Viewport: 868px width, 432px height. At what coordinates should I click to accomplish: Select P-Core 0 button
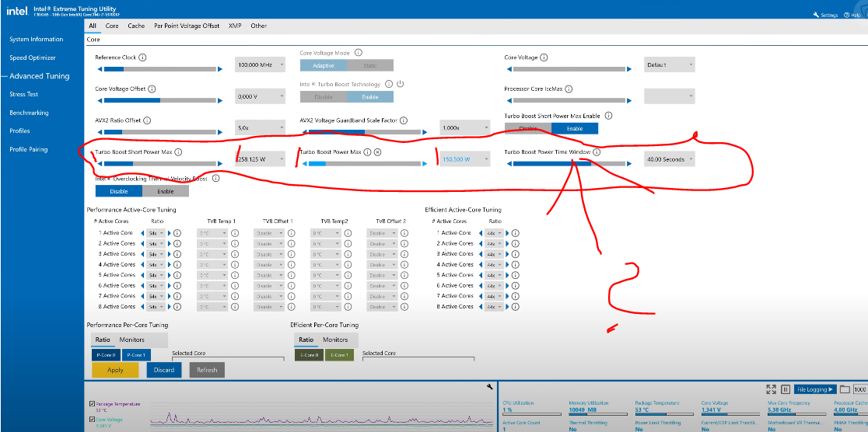coord(106,355)
